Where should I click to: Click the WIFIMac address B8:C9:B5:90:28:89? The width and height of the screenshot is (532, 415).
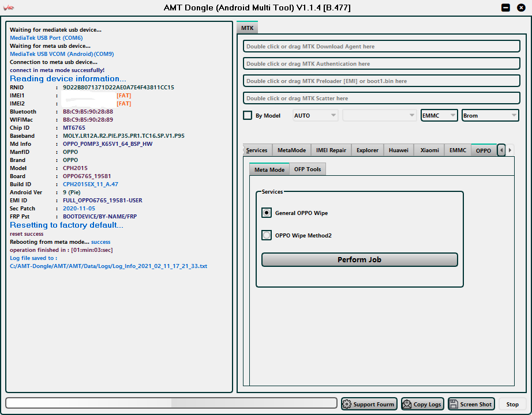pyautogui.click(x=88, y=120)
